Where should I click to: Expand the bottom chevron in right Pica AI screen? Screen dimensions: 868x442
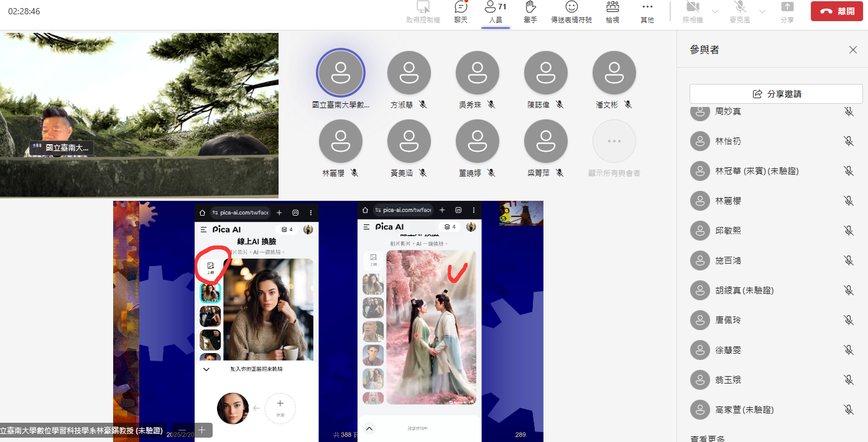369,428
